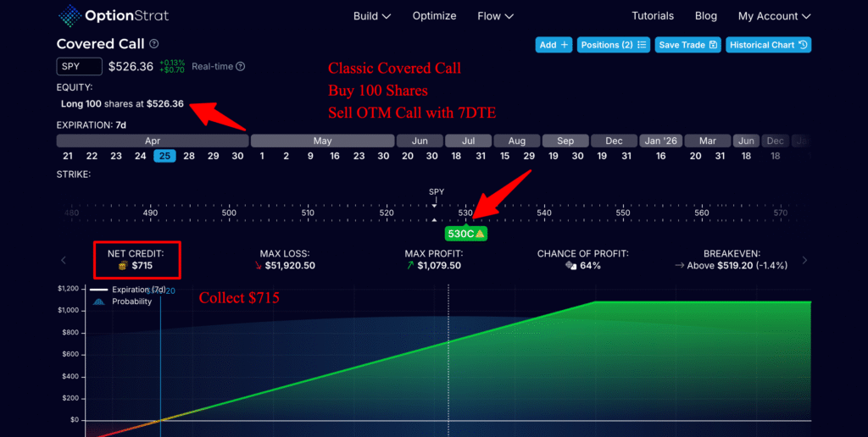
Task: Choose April 28 expiration
Action: point(189,156)
